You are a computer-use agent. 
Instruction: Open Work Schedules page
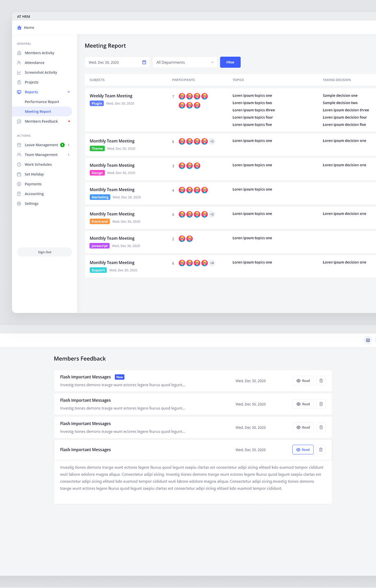(38, 165)
